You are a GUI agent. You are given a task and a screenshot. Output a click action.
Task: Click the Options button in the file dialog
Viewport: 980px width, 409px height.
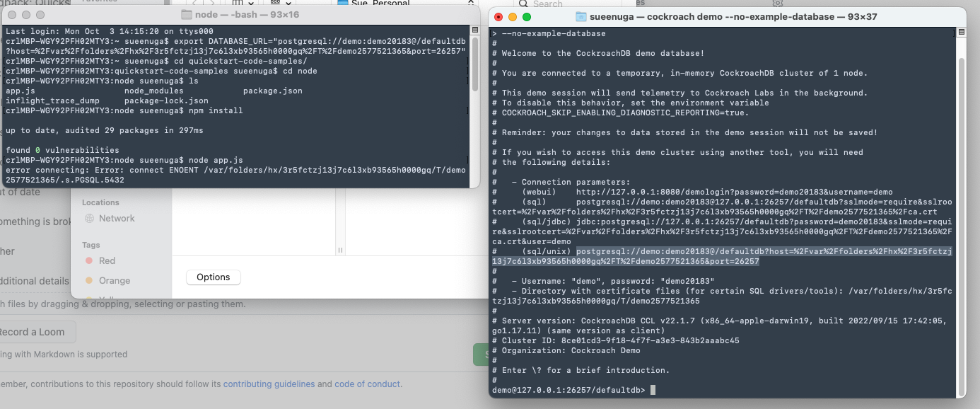(x=214, y=277)
